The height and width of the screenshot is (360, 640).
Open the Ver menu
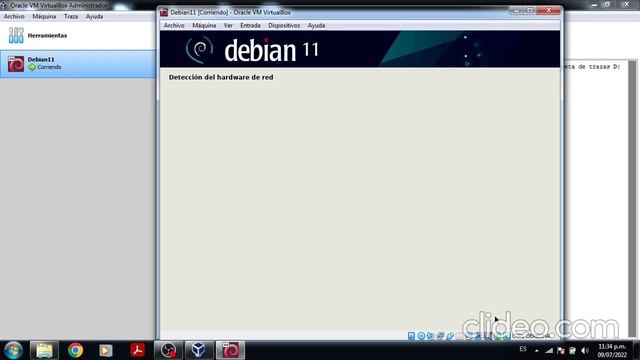point(228,25)
